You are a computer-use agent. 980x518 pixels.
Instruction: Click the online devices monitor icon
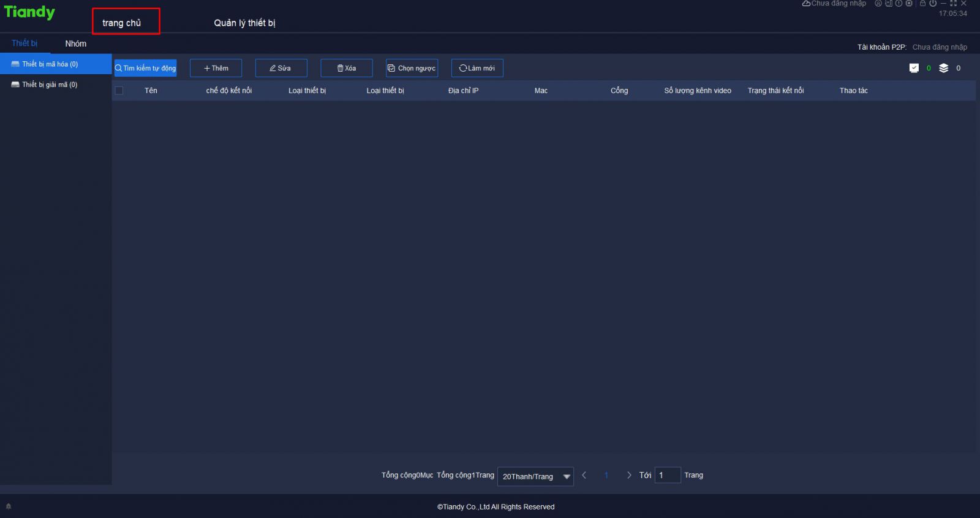pos(914,68)
